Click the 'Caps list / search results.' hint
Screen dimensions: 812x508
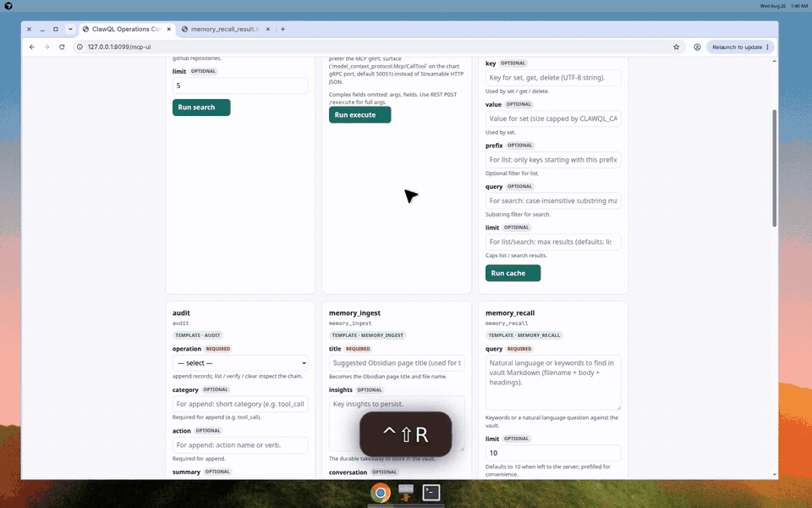point(516,256)
